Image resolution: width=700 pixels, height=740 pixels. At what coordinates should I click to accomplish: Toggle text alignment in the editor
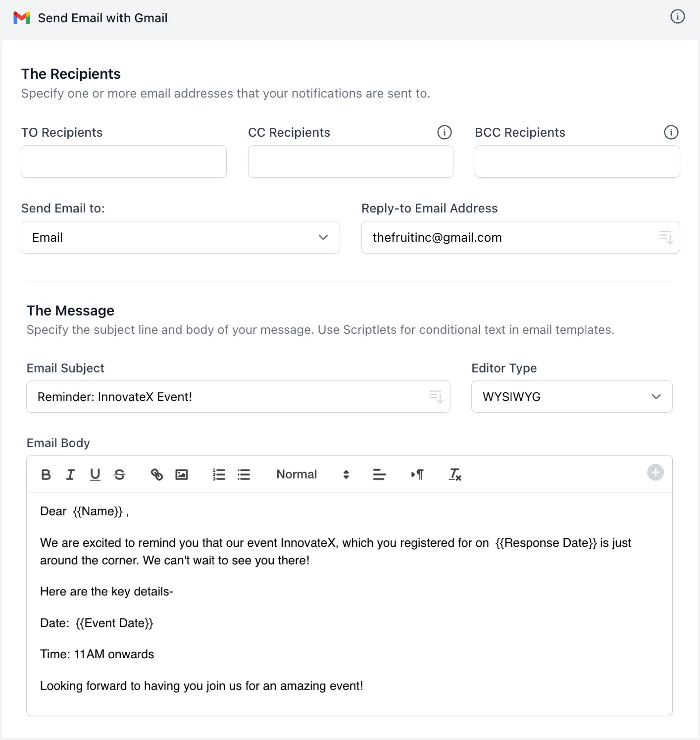click(379, 475)
